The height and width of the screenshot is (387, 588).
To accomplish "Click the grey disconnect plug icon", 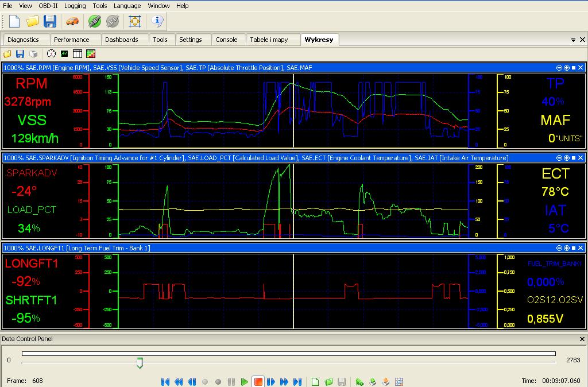I will tap(113, 21).
